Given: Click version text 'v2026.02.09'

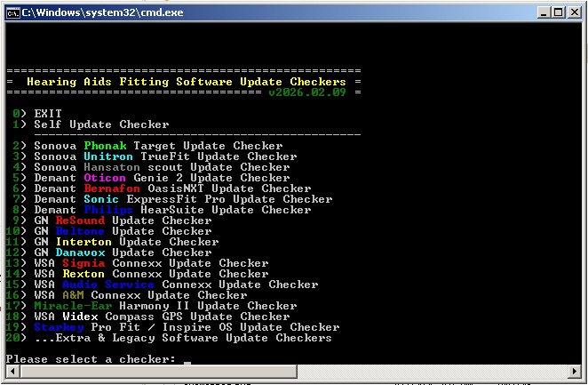Looking at the screenshot, I should pos(307,92).
